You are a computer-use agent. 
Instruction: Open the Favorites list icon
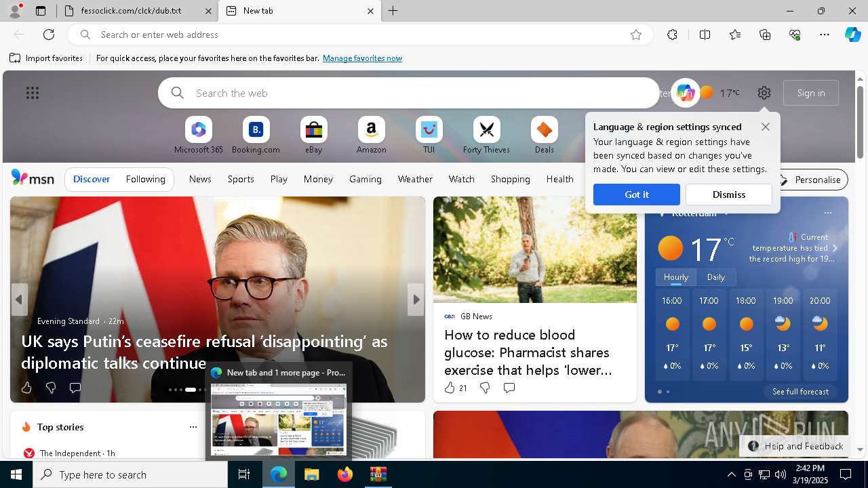pyautogui.click(x=735, y=35)
